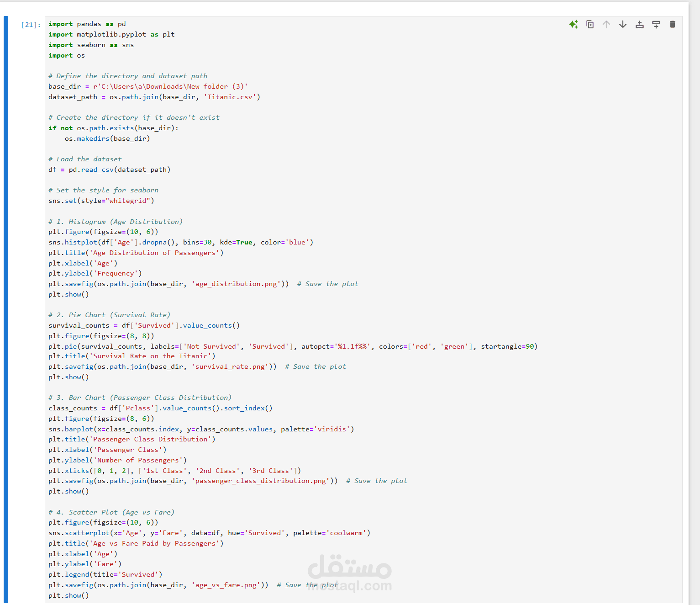Click the blue cell collapser bar
Screen dimensions: 700x605
click(x=6, y=310)
